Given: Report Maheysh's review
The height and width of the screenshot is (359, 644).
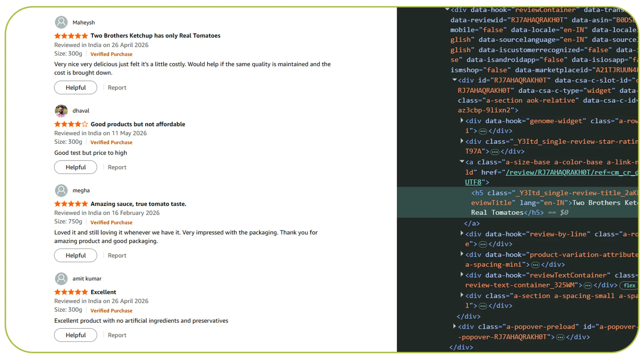Looking at the screenshot, I should (117, 87).
